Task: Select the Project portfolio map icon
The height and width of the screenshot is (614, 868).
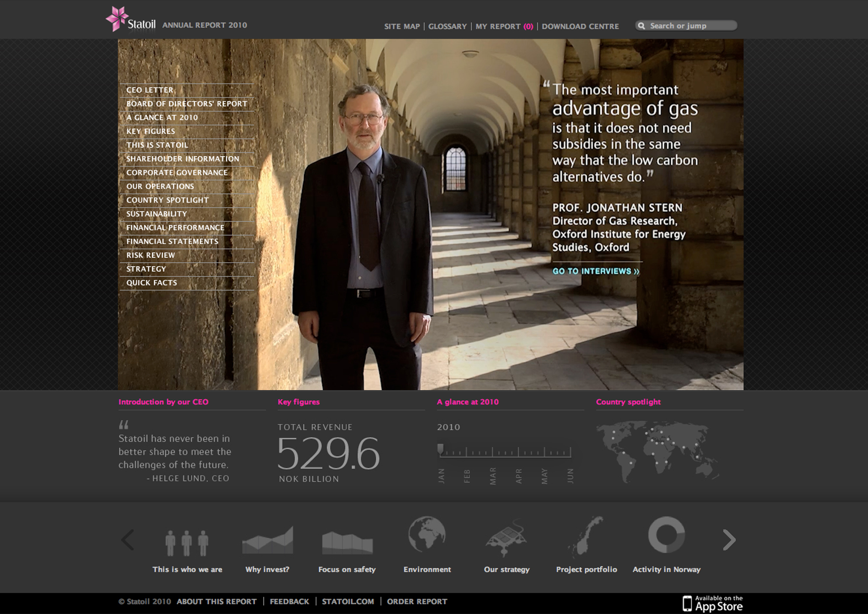Action: [586, 535]
